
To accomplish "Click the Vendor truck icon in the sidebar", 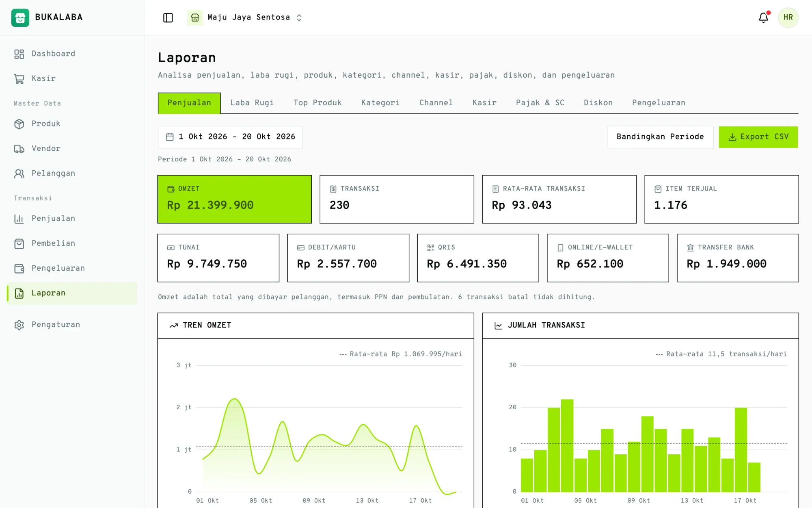I will [19, 149].
